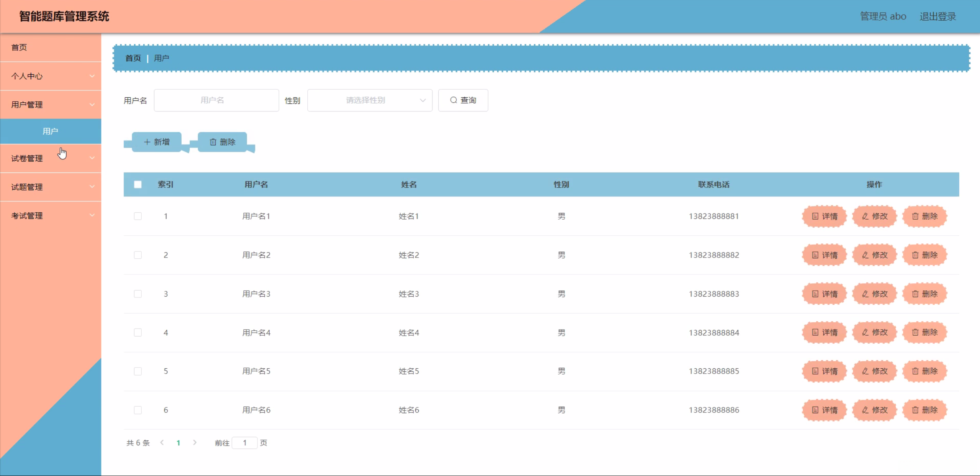
Task: Open details for user 用户名1
Action: coord(824,217)
